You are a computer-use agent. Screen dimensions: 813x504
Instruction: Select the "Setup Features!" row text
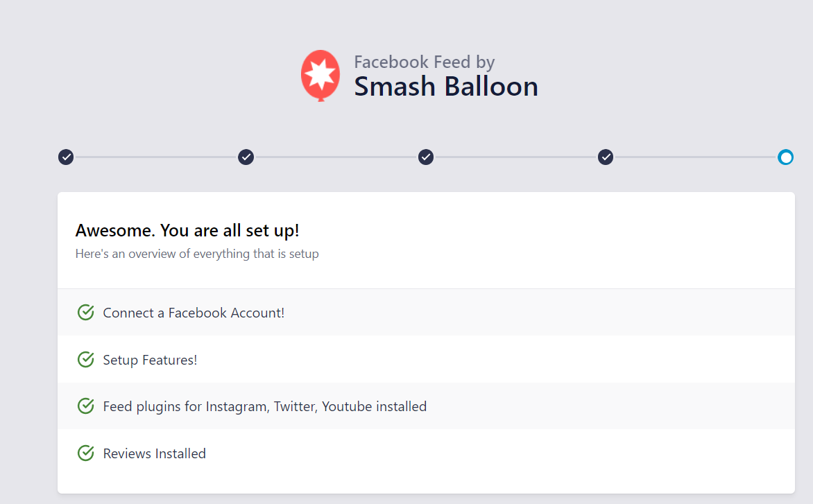150,360
